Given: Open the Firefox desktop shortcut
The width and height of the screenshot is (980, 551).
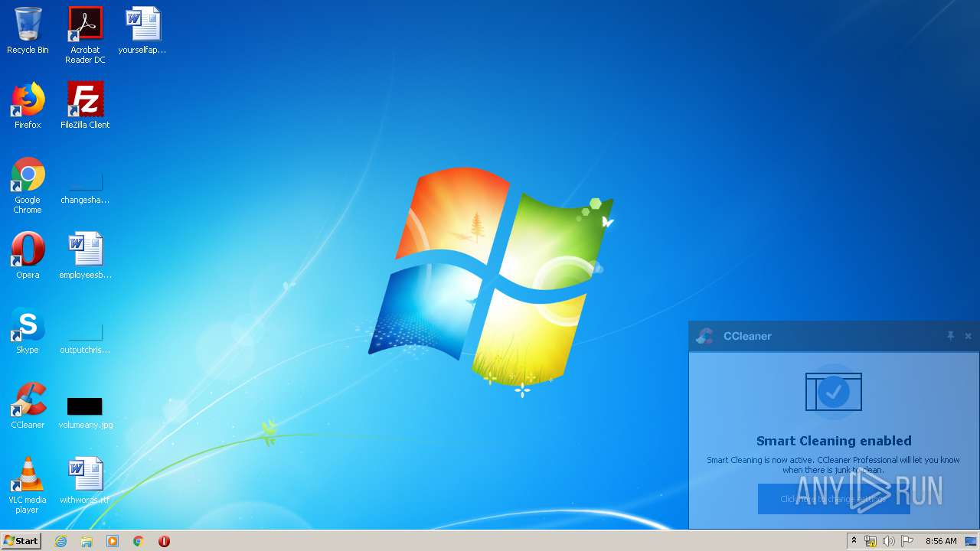Looking at the screenshot, I should coord(28,106).
